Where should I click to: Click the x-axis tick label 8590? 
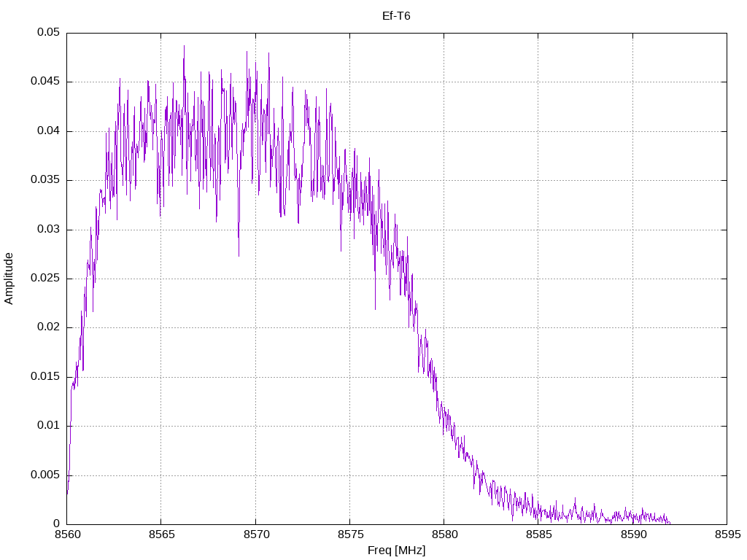pyautogui.click(x=632, y=534)
